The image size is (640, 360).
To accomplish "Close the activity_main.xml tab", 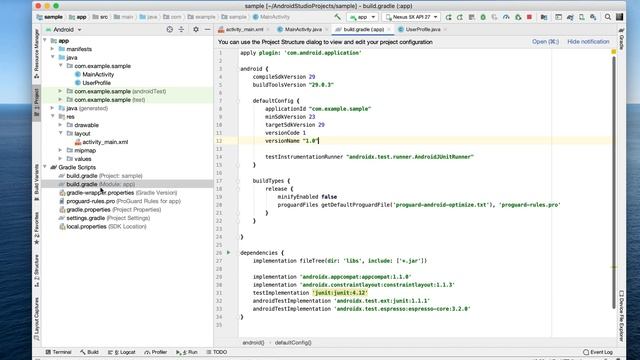I will click(268, 29).
